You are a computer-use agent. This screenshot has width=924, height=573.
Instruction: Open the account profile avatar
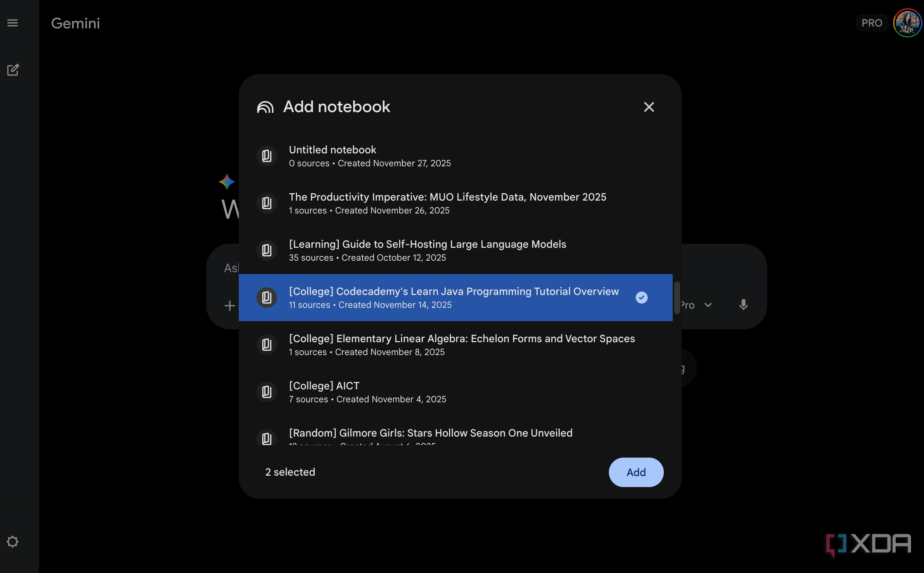[x=907, y=23]
